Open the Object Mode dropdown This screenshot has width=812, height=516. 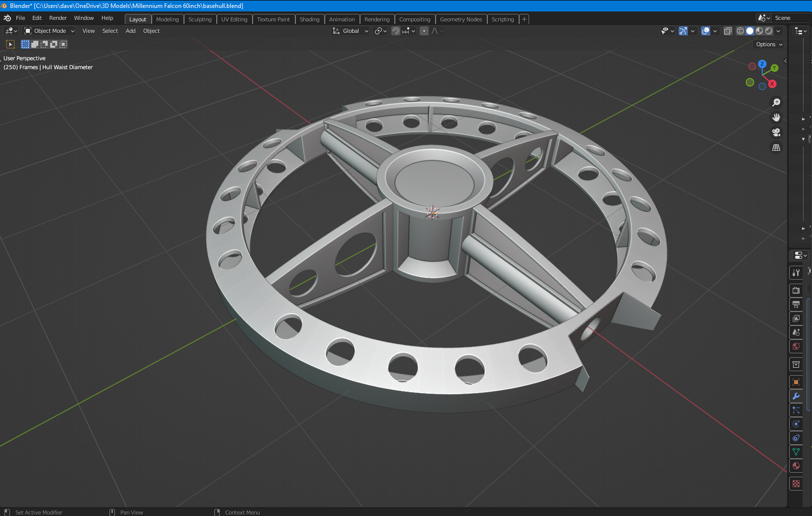coord(50,31)
